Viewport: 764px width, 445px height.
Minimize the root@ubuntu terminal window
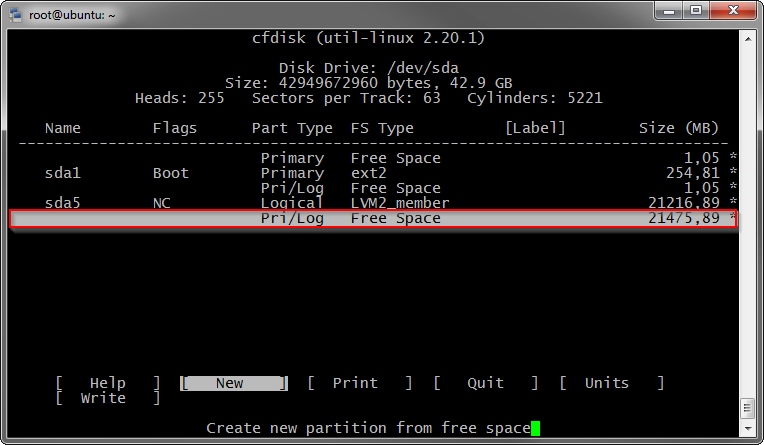coord(668,11)
